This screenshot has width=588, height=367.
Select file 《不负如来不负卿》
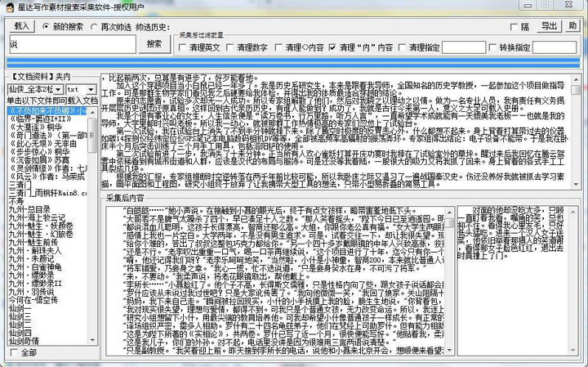pos(47,110)
